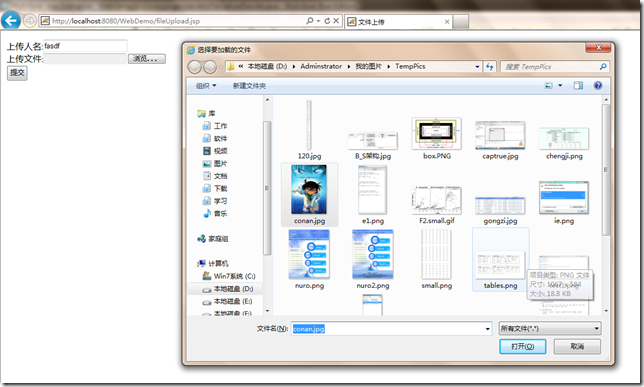Click the stop loading X in address bar
Viewport: 644px width, 387px height.
336,21
